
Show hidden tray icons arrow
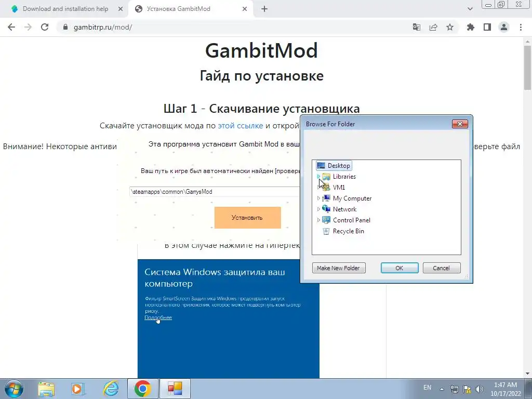442,389
